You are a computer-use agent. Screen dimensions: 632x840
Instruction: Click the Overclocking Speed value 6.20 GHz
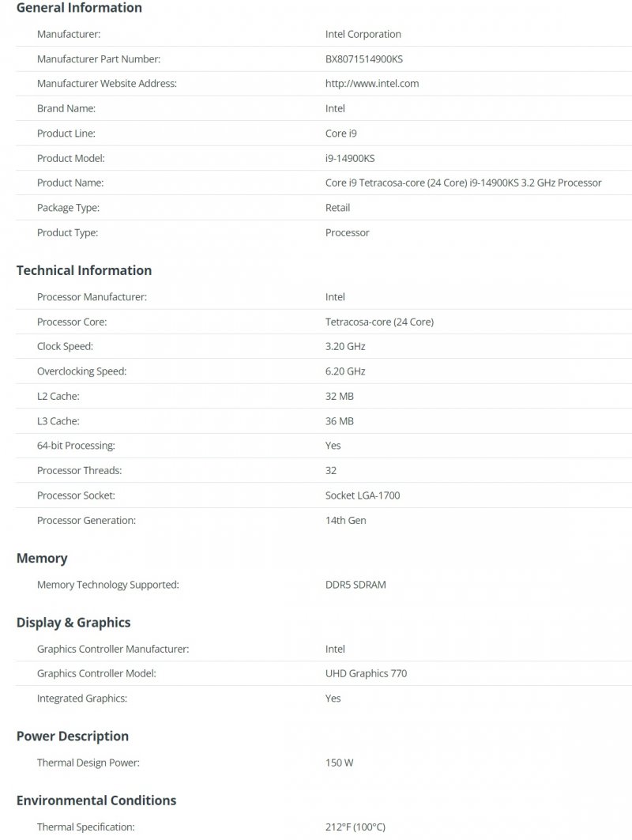tap(345, 371)
